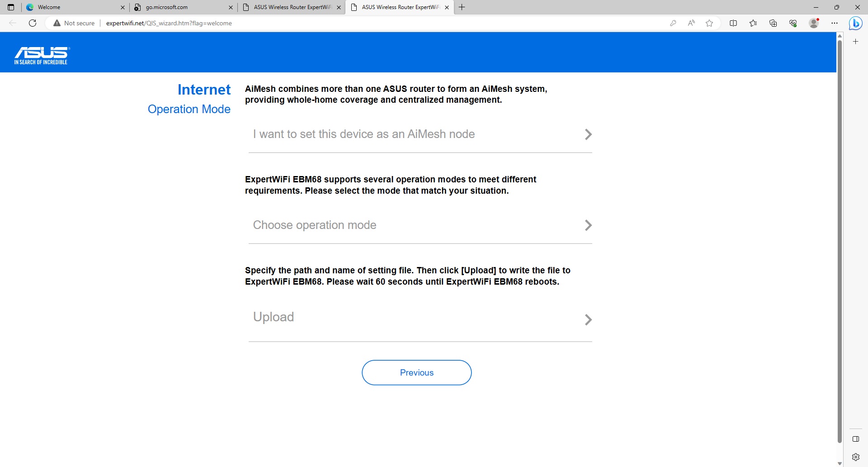Open the Favorites list icon
This screenshot has width=868, height=467.
point(753,23)
